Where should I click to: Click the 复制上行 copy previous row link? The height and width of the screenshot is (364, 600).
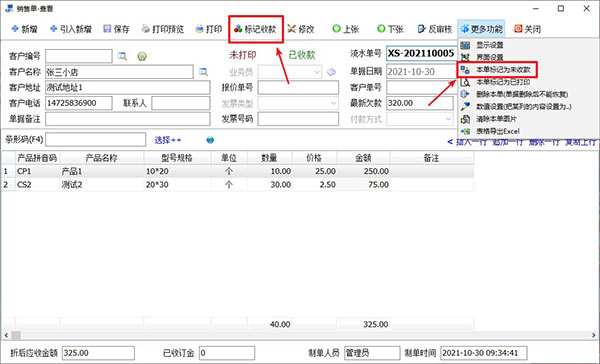coord(580,142)
